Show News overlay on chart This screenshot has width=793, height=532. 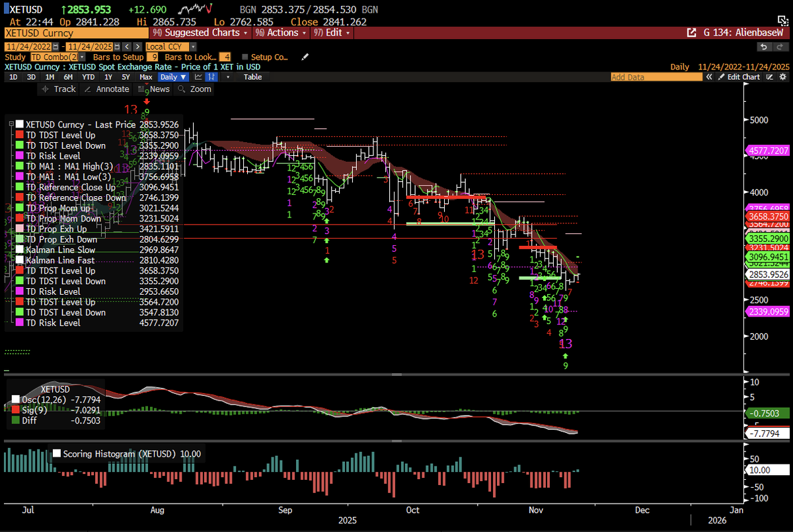point(153,89)
